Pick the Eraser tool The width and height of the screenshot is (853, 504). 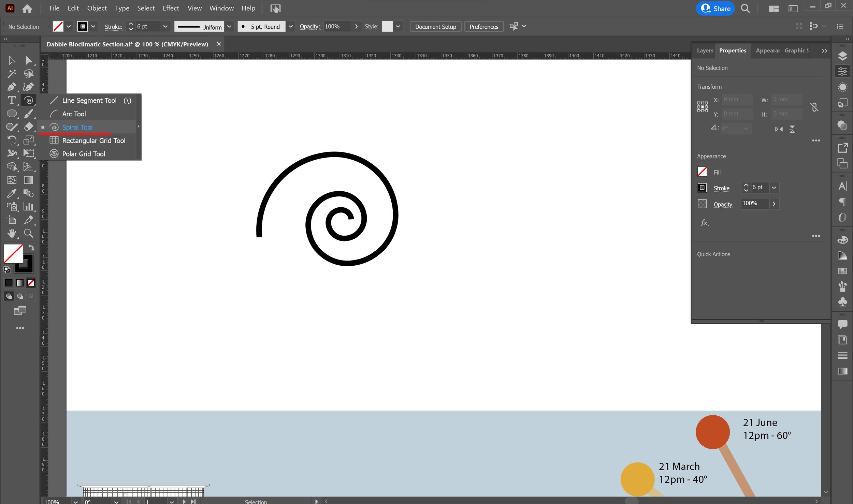pyautogui.click(x=29, y=127)
